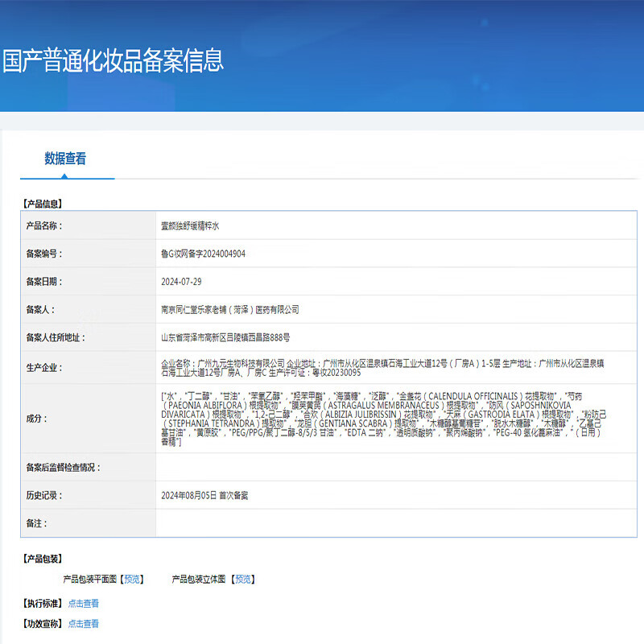Click the filing date value 2024-07-29
The height and width of the screenshot is (644, 644).
tap(180, 282)
